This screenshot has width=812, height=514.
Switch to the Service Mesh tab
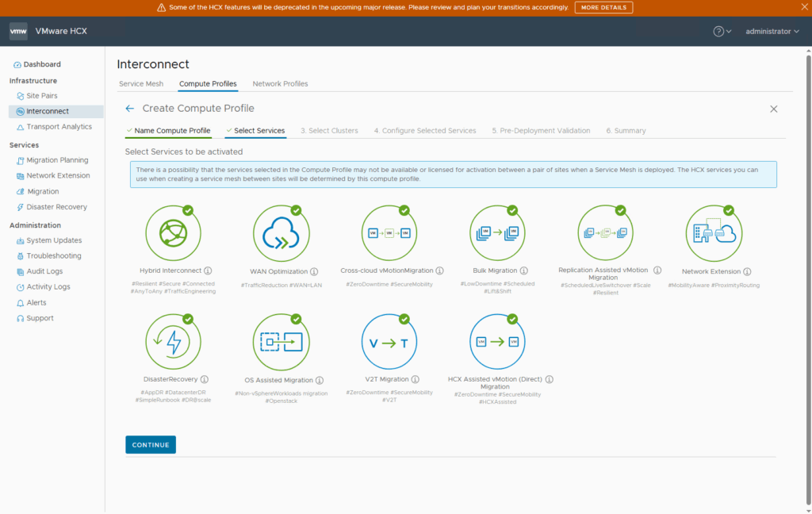pos(141,84)
